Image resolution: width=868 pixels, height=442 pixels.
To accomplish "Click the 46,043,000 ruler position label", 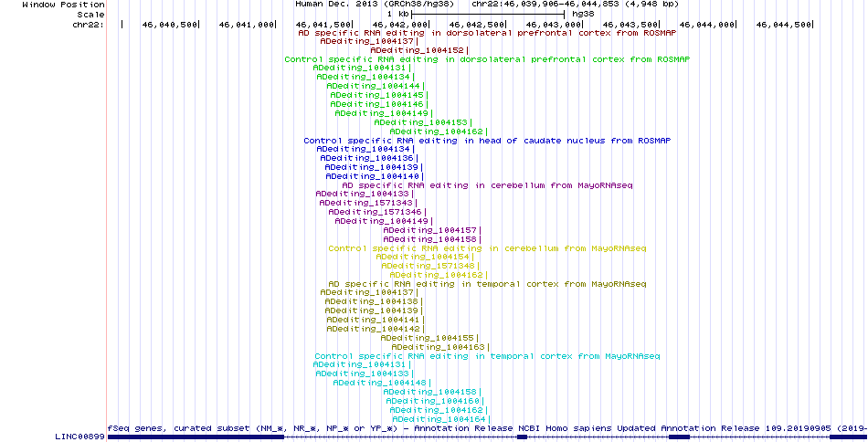I will tap(554, 25).
